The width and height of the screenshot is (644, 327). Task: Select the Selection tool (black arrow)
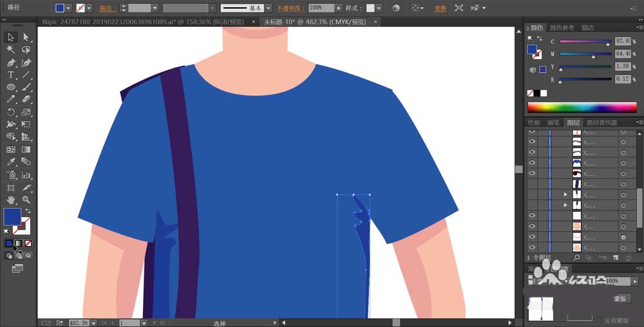click(x=11, y=37)
